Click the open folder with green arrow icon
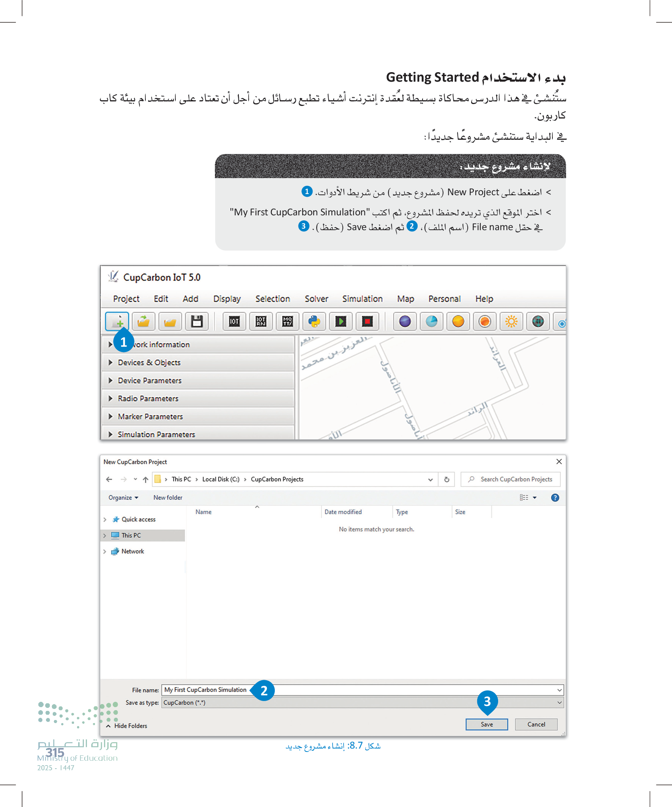This screenshot has height=807, width=672. [x=143, y=321]
